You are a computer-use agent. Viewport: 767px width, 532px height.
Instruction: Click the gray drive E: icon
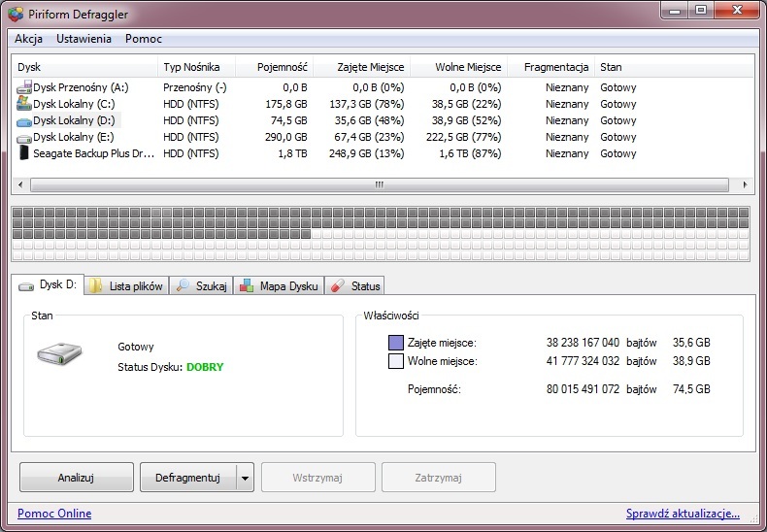[24, 138]
